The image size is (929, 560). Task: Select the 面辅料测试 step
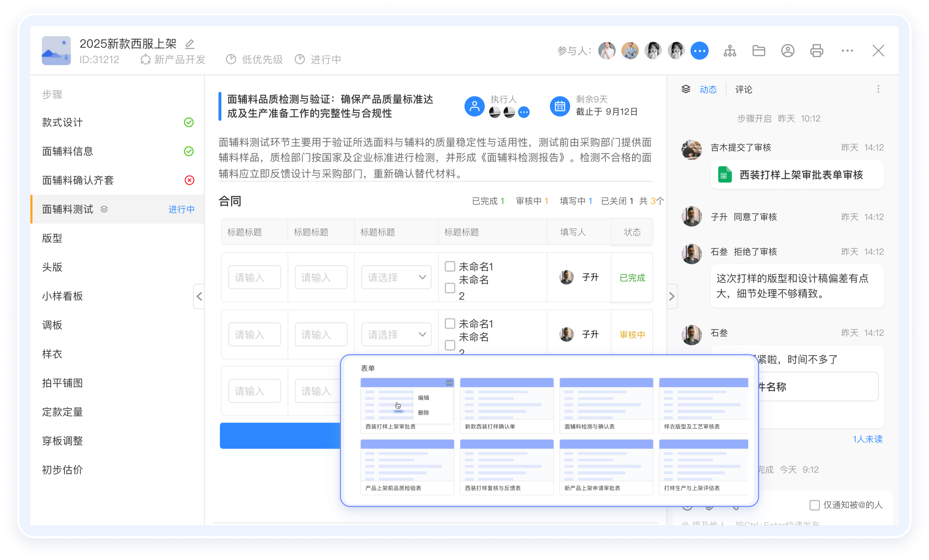pyautogui.click(x=117, y=209)
